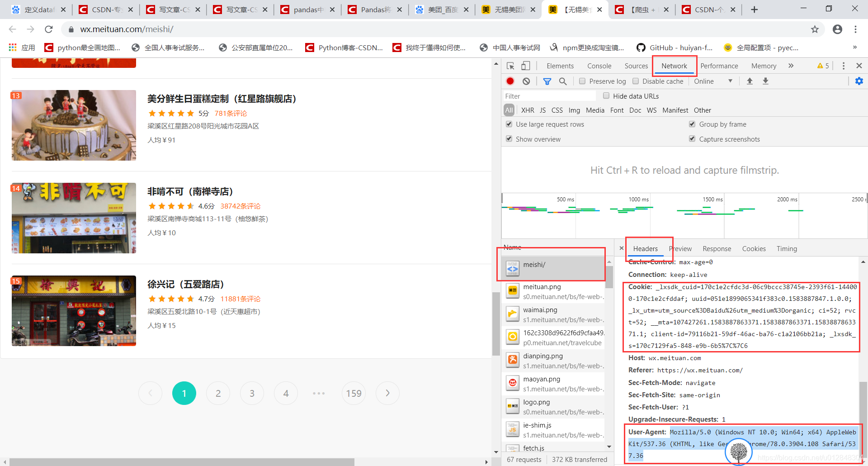Click the 非啃不可 storefront thumbnail
The image size is (868, 466).
[x=74, y=218]
